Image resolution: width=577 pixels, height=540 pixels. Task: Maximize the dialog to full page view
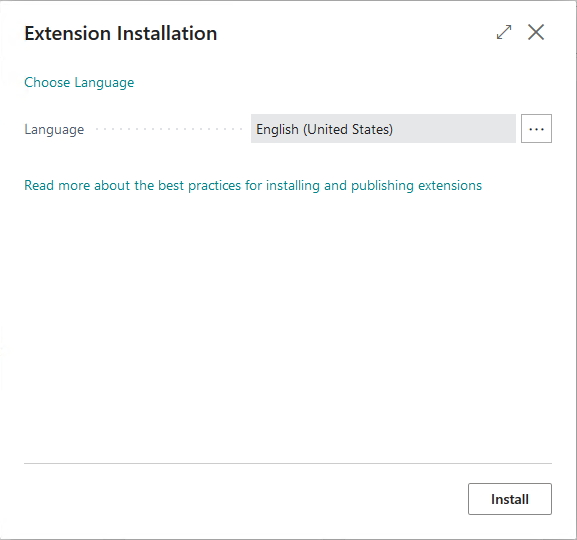click(x=504, y=32)
